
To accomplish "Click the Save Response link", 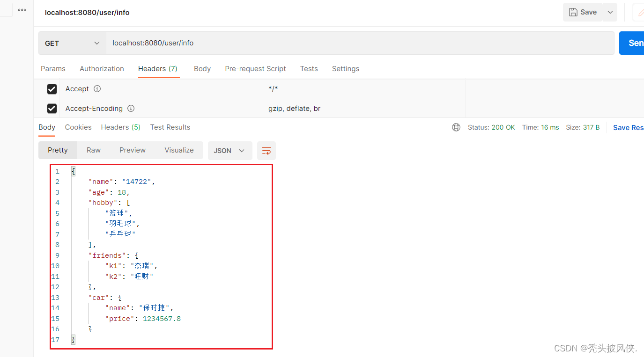I will (x=629, y=128).
